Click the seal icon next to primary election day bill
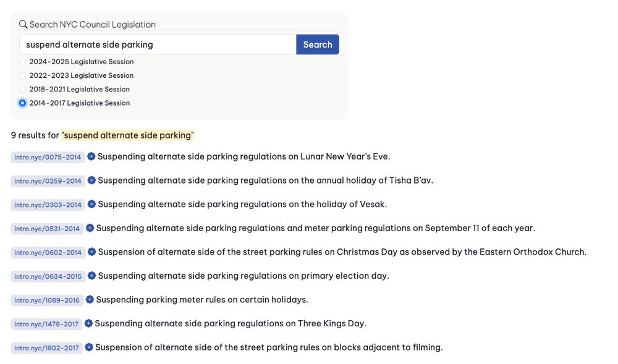This screenshot has width=618, height=364. [x=91, y=276]
